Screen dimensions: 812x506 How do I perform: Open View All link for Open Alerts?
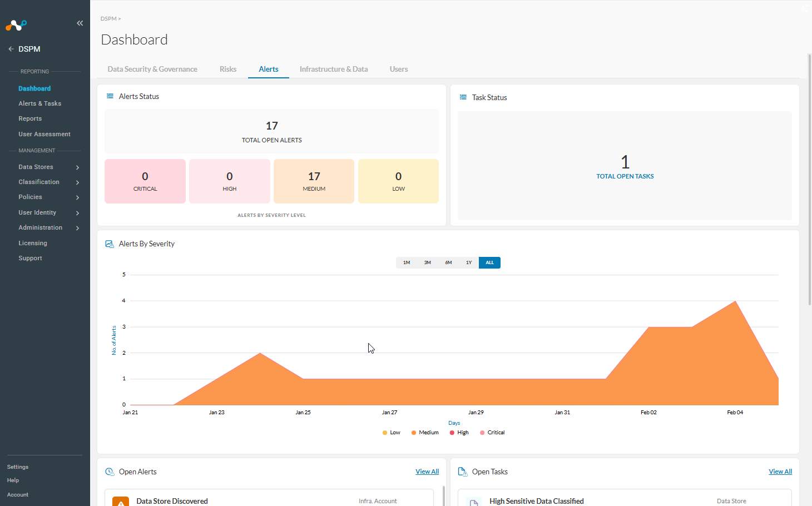(427, 472)
